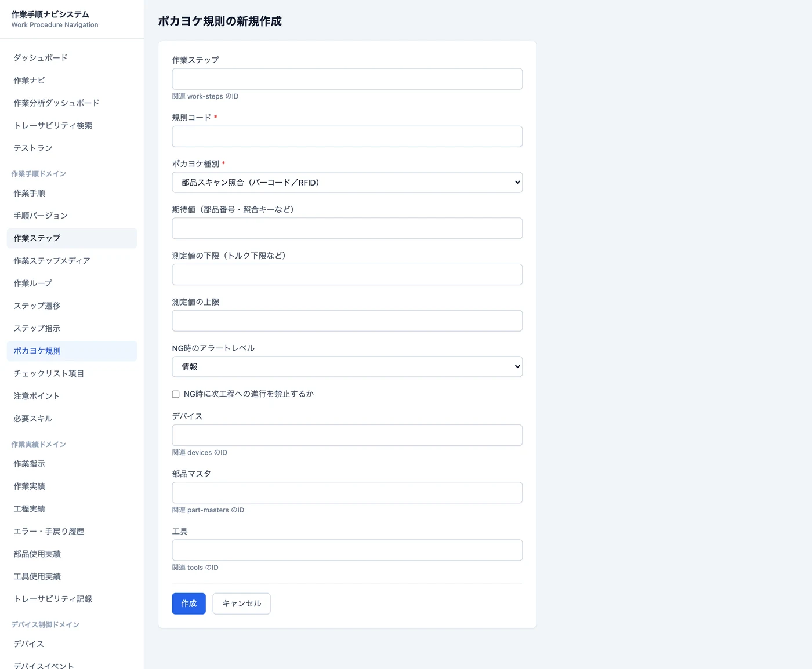Click the 作業手順ナビシステム app title

point(50,14)
